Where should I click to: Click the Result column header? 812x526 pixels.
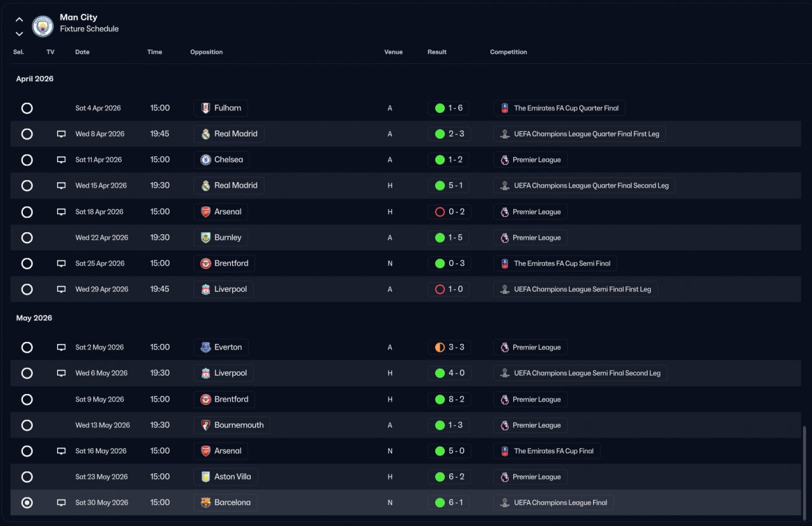point(437,52)
